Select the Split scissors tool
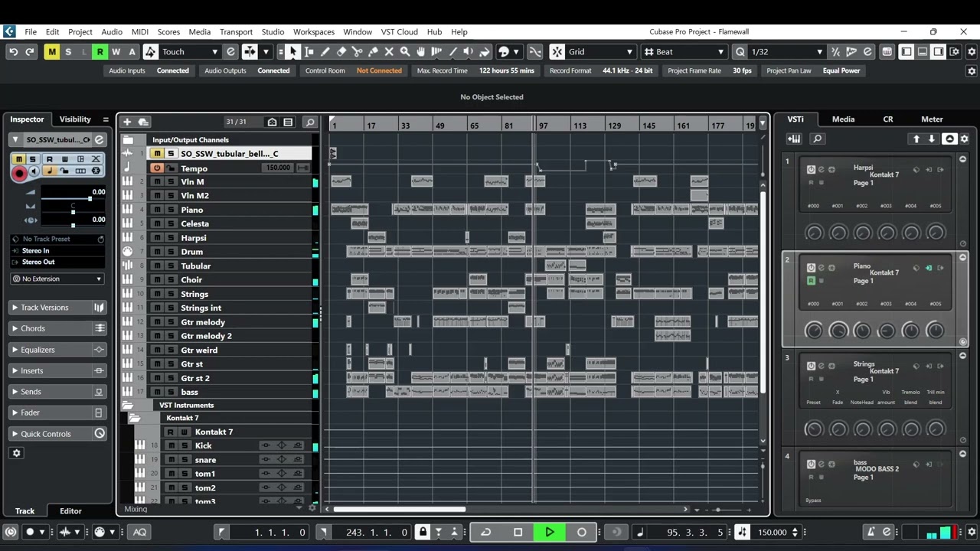 pyautogui.click(x=357, y=52)
